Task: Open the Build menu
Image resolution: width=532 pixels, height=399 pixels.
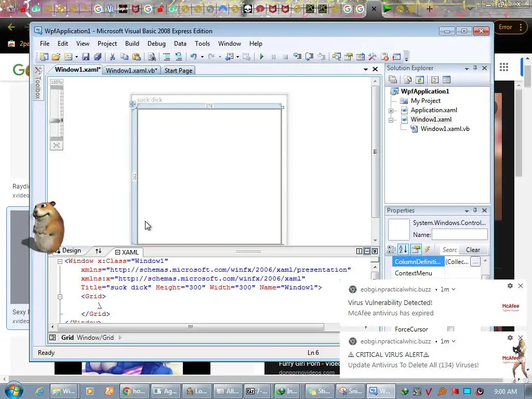Action: coord(132,44)
